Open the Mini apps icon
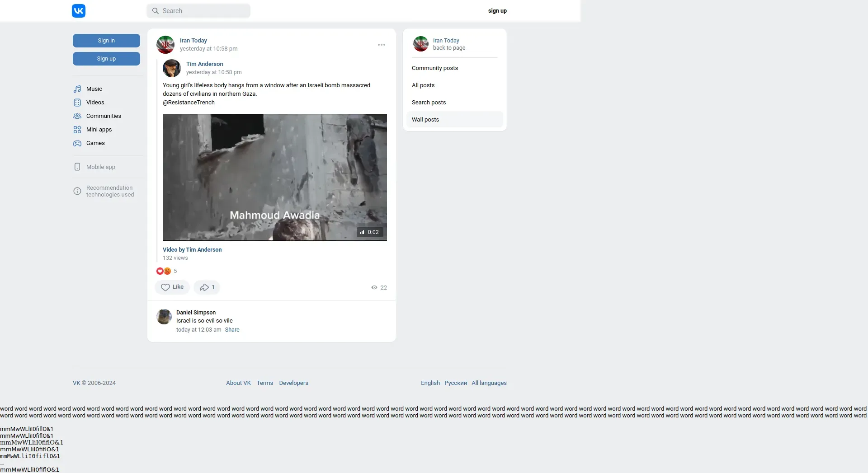The height and width of the screenshot is (473, 868). click(77, 130)
